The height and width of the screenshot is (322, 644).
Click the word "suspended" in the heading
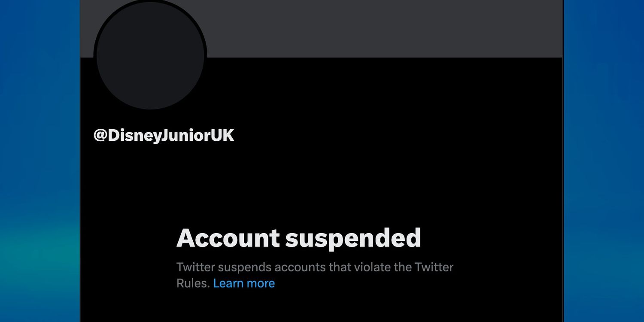tap(353, 238)
